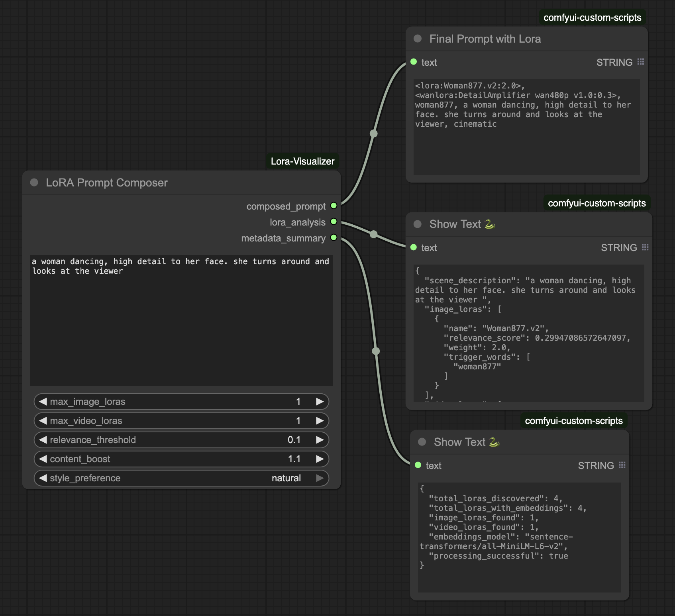Collapse the LoRA Prompt Composer node dot
The image size is (675, 616).
tap(34, 182)
